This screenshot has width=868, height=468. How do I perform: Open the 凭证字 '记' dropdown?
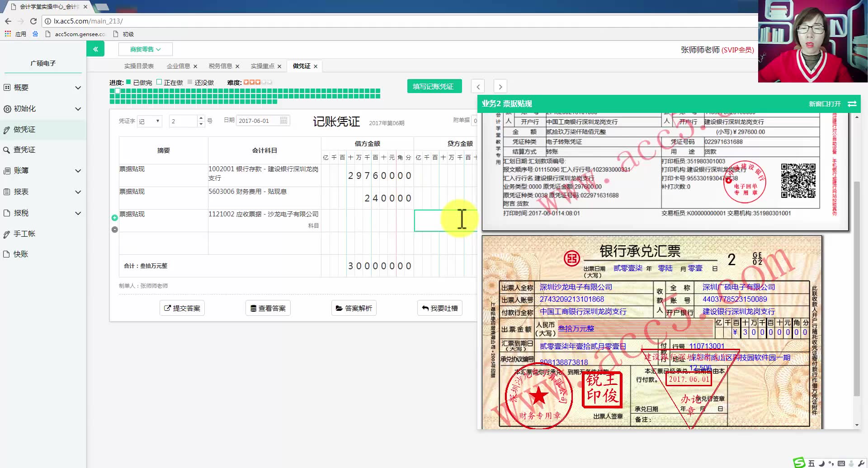coord(149,121)
